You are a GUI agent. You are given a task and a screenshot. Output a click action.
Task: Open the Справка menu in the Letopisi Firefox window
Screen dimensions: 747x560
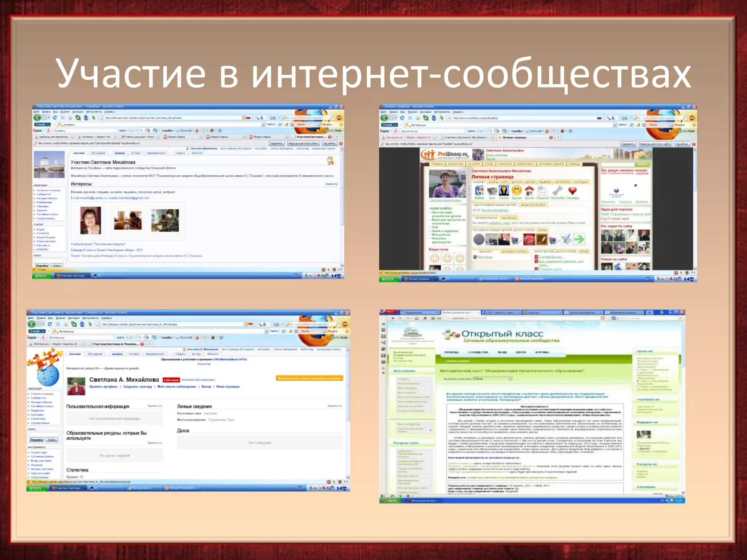tap(106, 318)
